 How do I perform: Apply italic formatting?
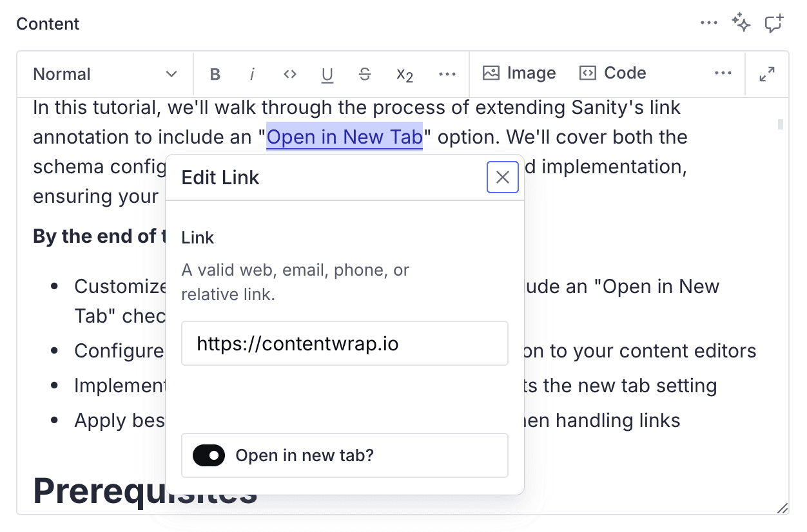(x=252, y=73)
